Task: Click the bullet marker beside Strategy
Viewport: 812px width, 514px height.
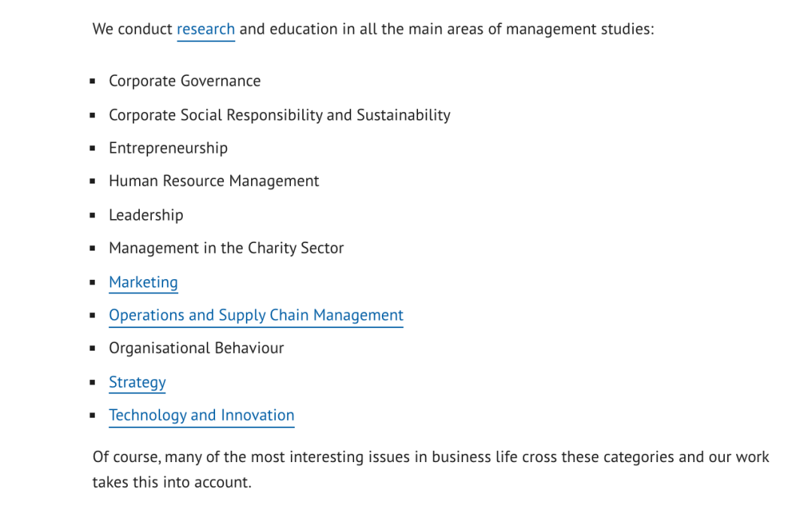Action: [x=92, y=382]
